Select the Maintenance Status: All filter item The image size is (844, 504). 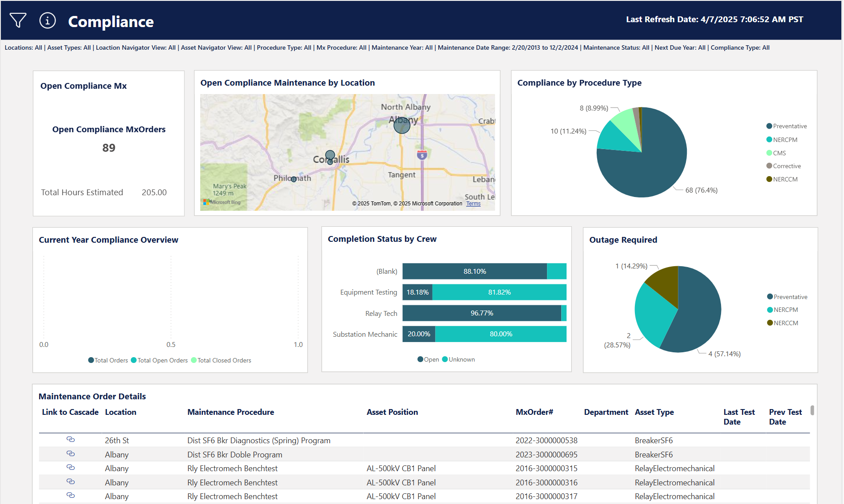click(x=616, y=47)
